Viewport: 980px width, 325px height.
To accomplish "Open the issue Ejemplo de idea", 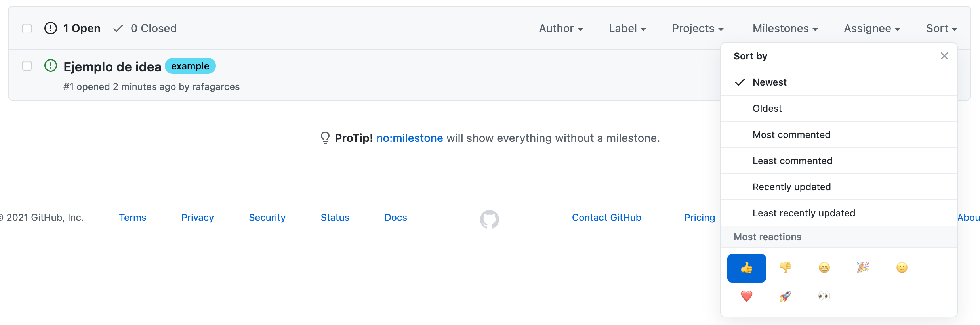I will (x=112, y=67).
